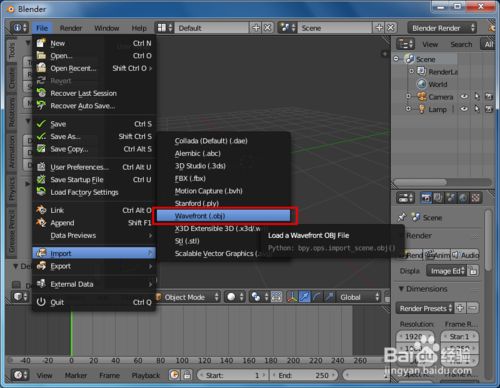Image resolution: width=500 pixels, height=388 pixels.
Task: Click the Blender logo in title bar
Action: (x=10, y=9)
